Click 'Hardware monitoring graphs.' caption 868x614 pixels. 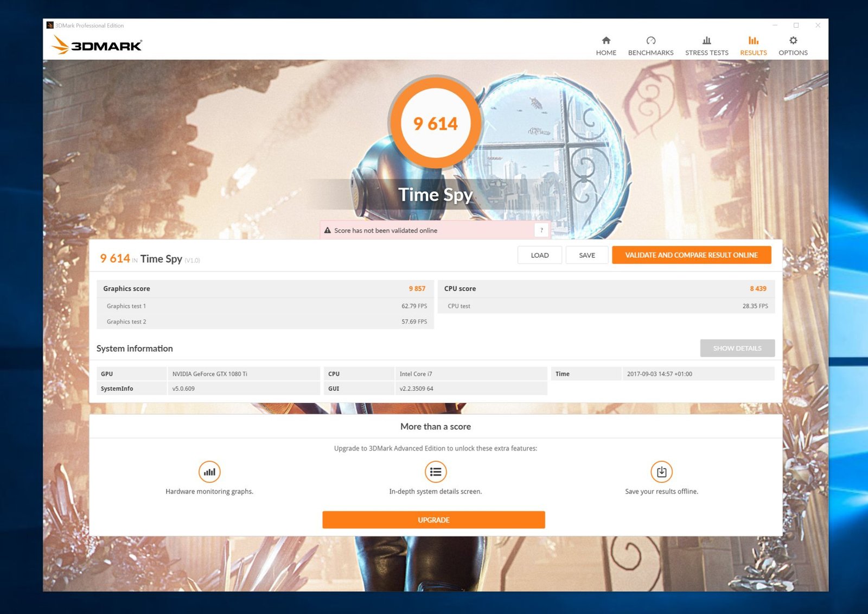209,492
